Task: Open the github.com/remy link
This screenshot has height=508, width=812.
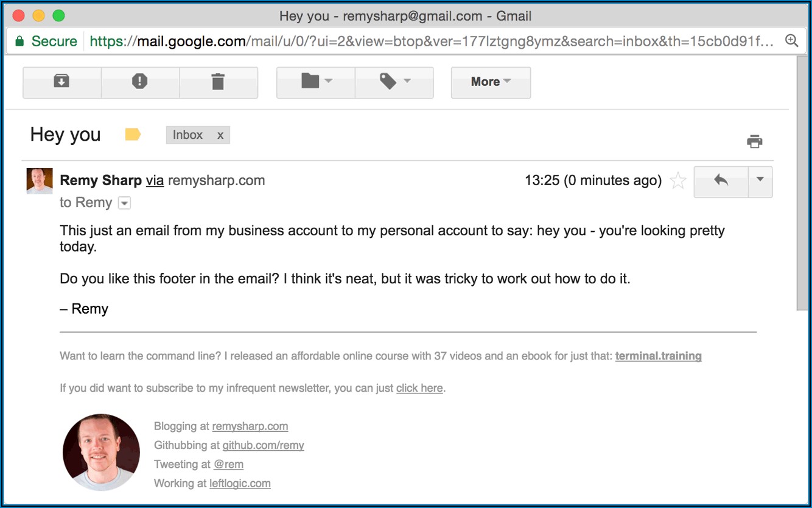Action: click(x=263, y=445)
